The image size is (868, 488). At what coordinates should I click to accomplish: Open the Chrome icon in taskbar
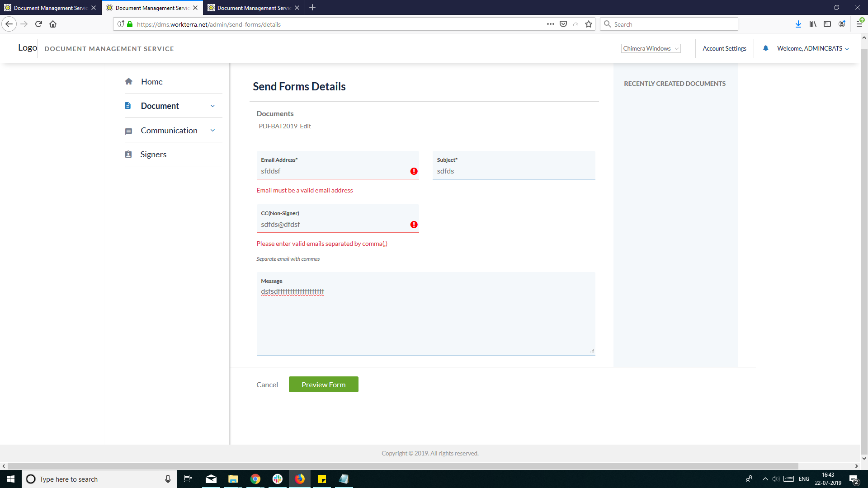[255, 479]
